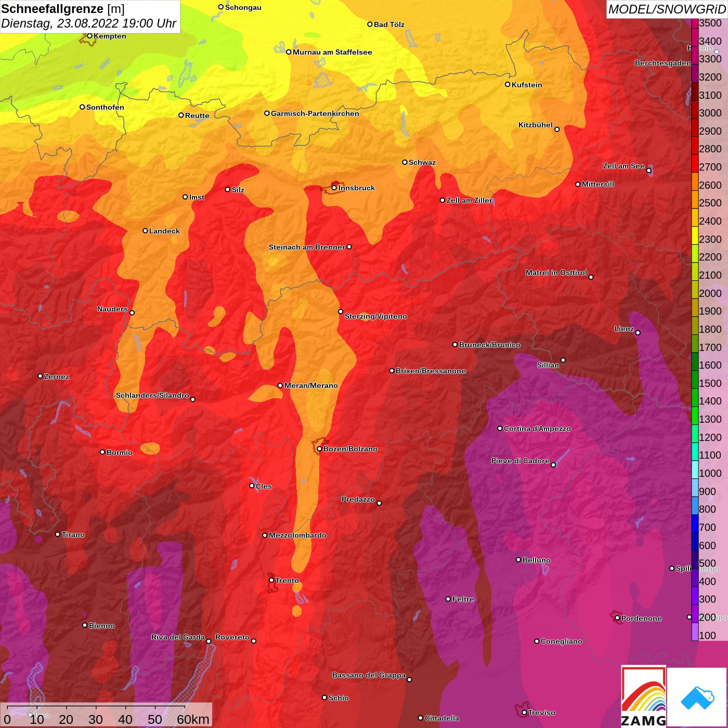Image resolution: width=728 pixels, height=728 pixels.
Task: Click the Cortina d'Ampezzo marker dot
Action: coord(500,428)
